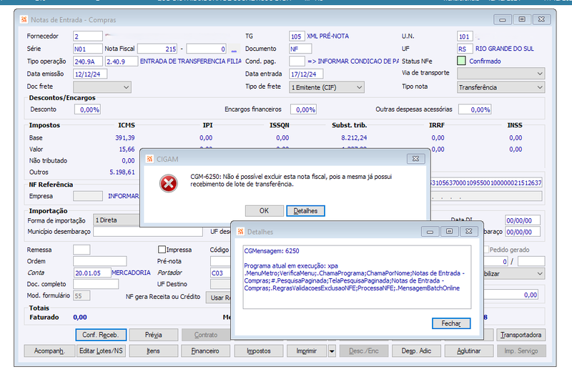The width and height of the screenshot is (572, 392).
Task: Open the Tipo de frete dropdown
Action: coord(327,87)
